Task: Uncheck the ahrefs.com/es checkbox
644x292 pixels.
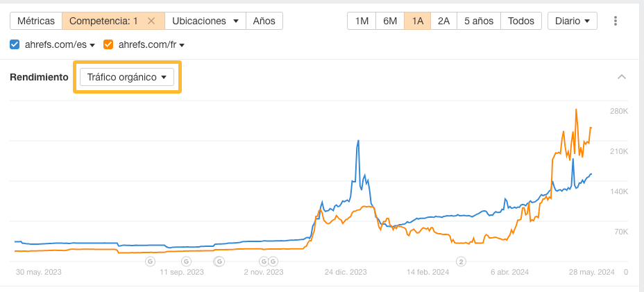Action: point(15,45)
